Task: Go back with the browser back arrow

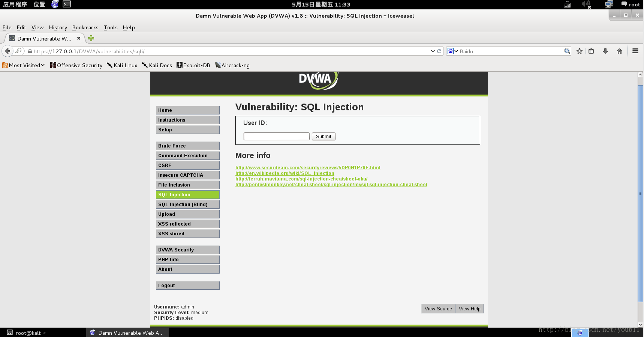Action: click(7, 51)
